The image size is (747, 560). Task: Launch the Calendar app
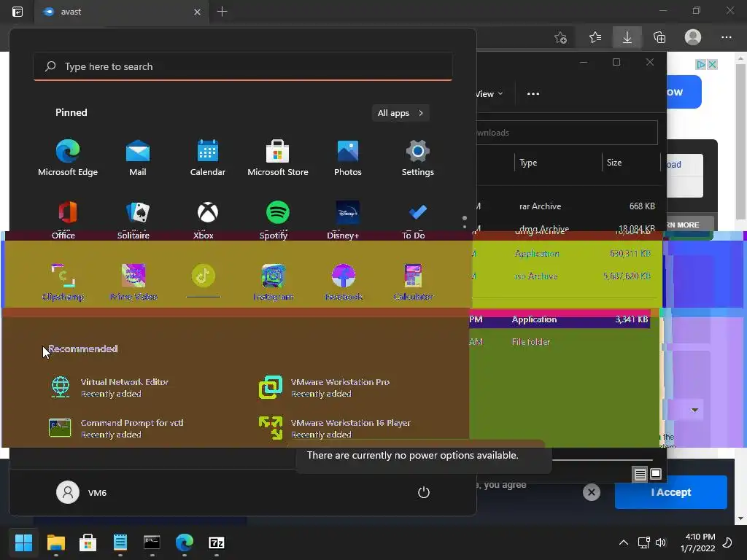[208, 158]
